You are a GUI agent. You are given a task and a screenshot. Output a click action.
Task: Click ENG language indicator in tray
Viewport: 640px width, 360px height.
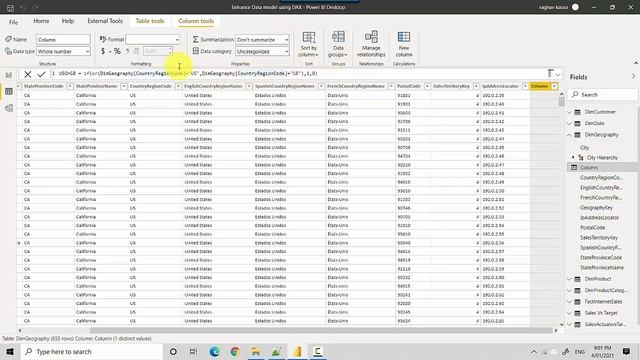(580, 351)
